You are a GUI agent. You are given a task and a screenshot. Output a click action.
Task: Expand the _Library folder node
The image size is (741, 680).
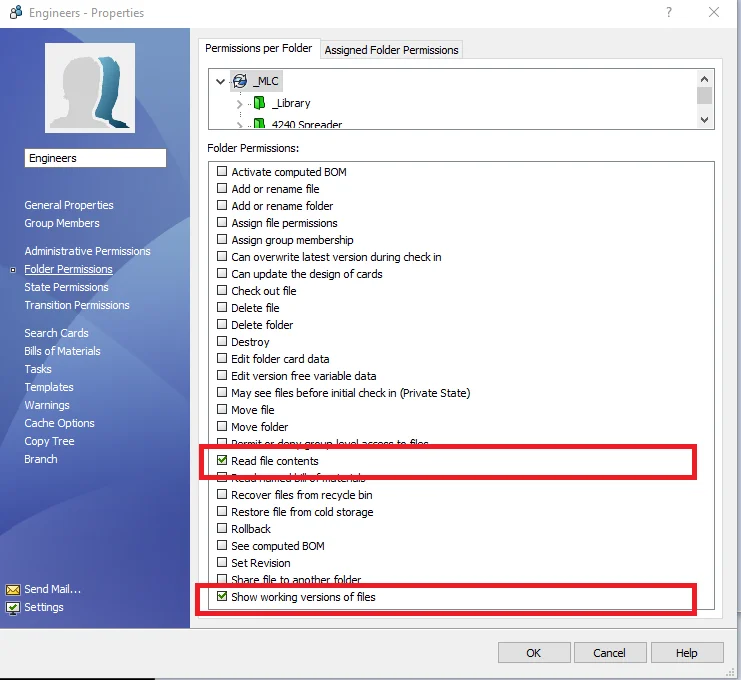pyautogui.click(x=240, y=104)
